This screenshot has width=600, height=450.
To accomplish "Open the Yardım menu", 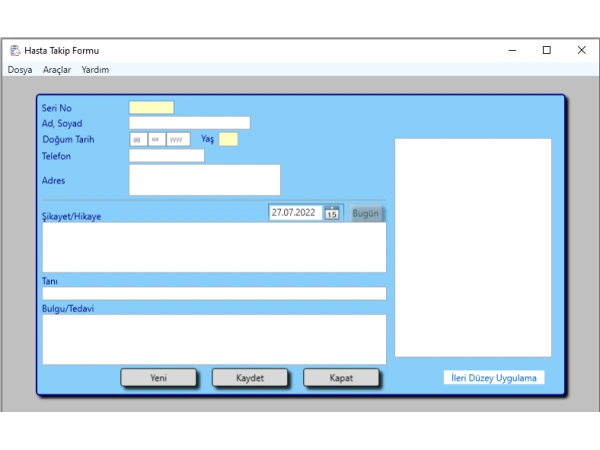I will click(x=96, y=70).
